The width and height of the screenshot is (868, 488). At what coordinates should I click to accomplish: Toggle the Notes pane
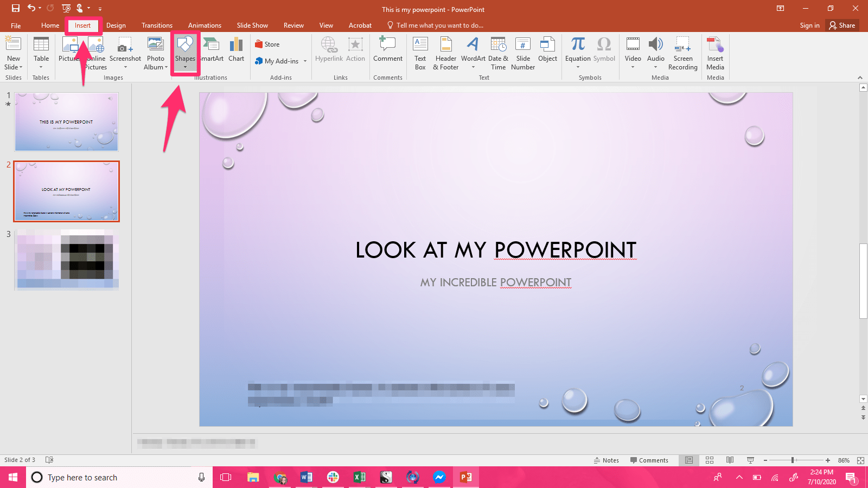[x=607, y=460]
